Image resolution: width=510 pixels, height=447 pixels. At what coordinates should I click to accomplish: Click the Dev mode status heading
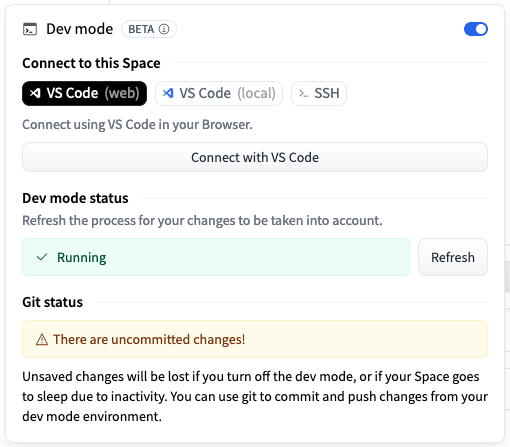75,198
